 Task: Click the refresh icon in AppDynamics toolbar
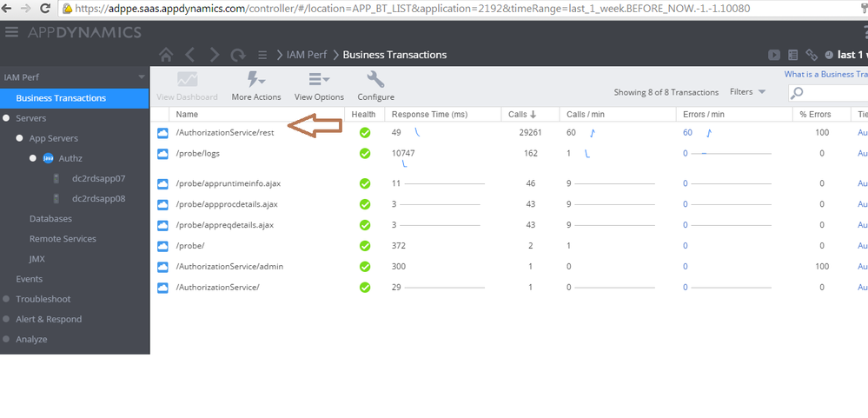(x=237, y=55)
